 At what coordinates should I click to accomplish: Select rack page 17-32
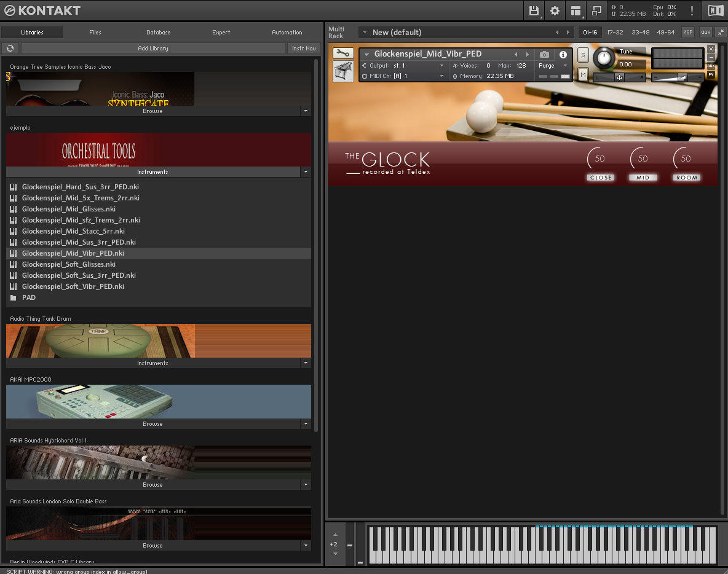coord(615,33)
